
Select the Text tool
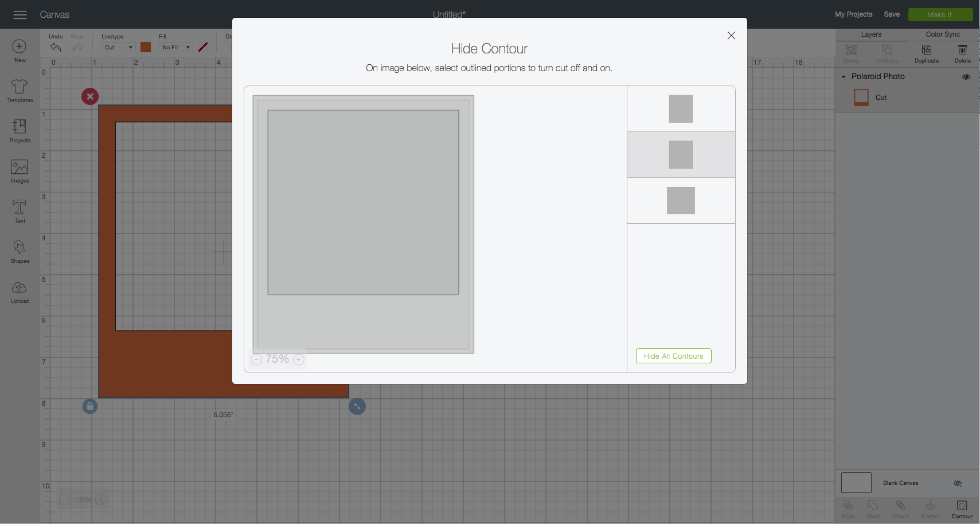19,211
